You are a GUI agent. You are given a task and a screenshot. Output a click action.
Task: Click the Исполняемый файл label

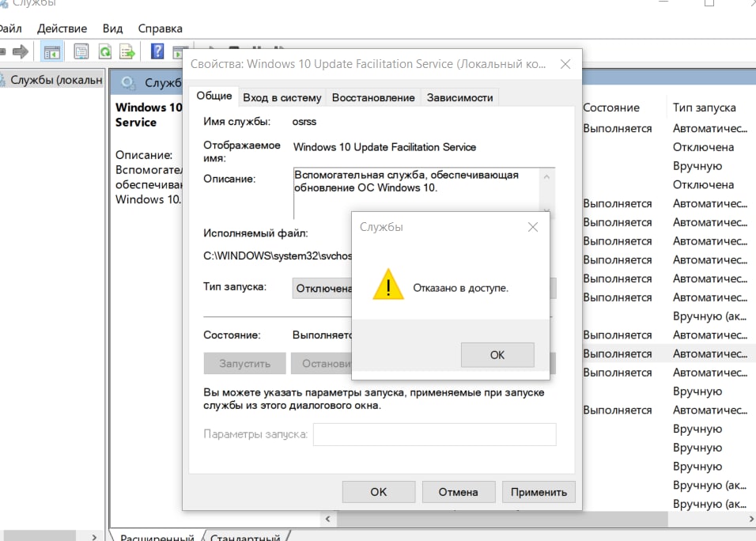click(255, 233)
